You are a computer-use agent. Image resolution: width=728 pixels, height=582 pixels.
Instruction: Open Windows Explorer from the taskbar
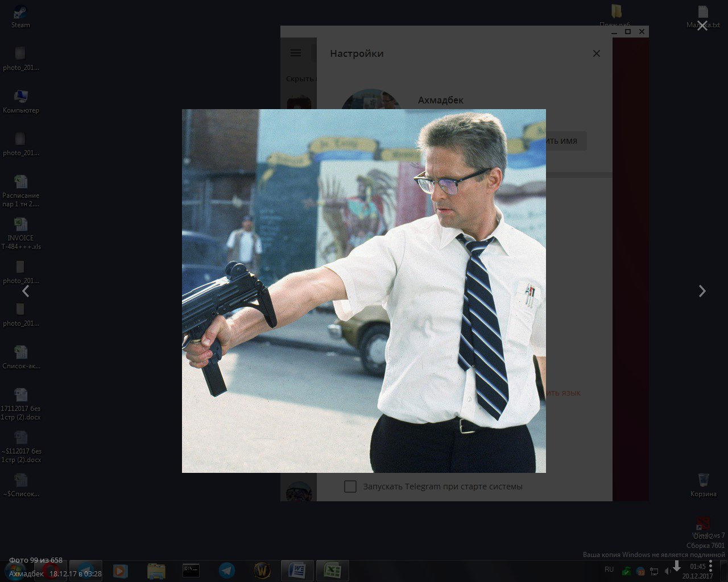click(156, 571)
